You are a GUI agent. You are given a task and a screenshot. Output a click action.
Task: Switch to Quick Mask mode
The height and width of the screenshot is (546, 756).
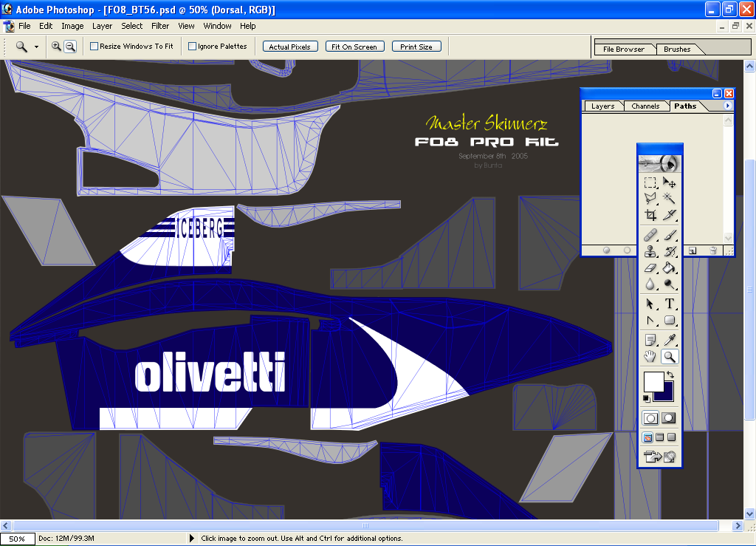coord(669,418)
